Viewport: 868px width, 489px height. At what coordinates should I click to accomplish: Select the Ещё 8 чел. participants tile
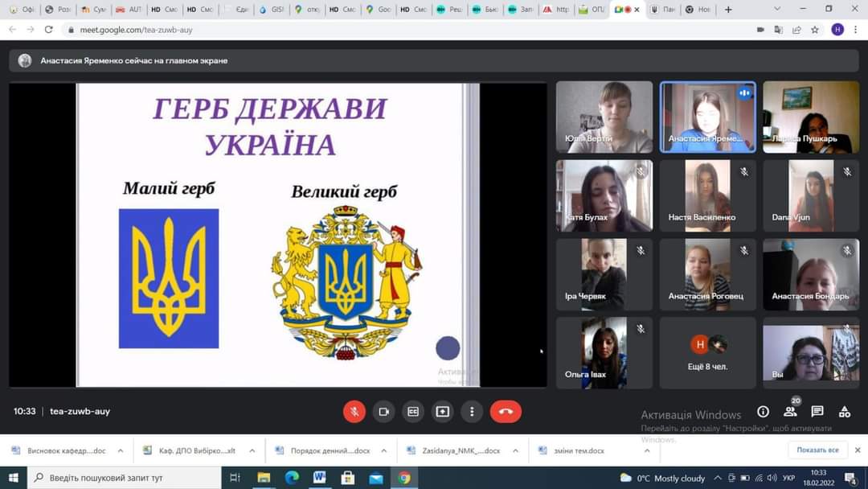pyautogui.click(x=707, y=352)
